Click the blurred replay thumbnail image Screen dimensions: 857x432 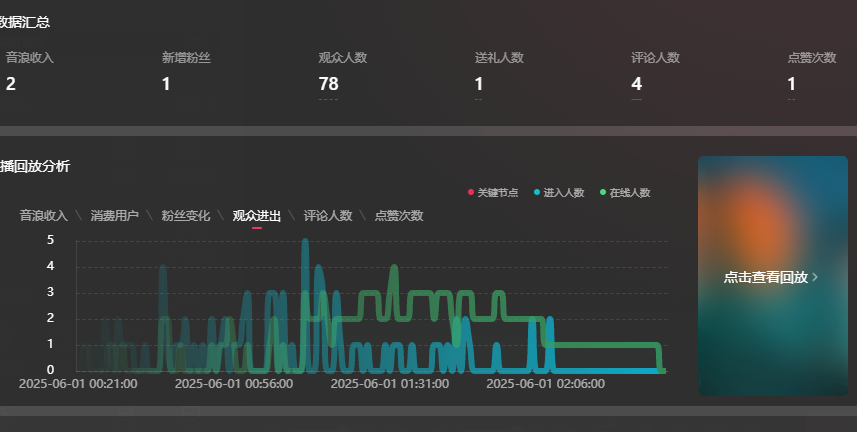[773, 276]
